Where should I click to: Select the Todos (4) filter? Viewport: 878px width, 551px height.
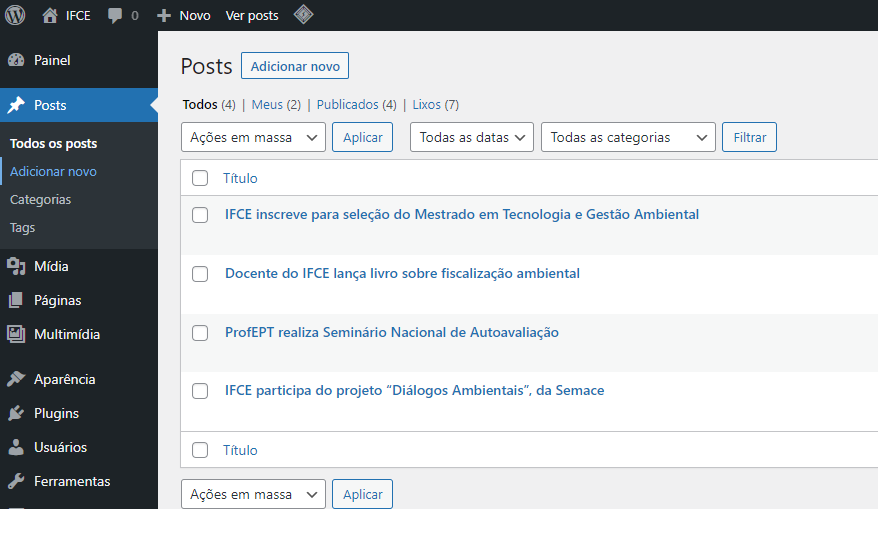[x=209, y=105]
